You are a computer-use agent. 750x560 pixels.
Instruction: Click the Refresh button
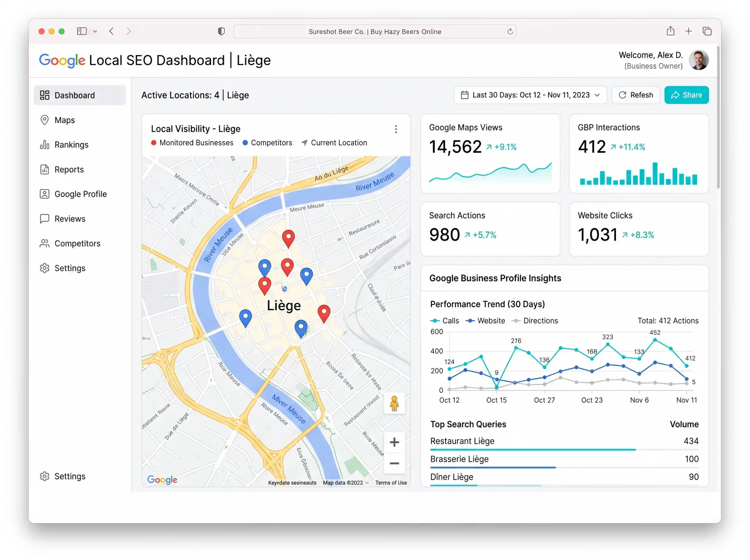tap(635, 95)
